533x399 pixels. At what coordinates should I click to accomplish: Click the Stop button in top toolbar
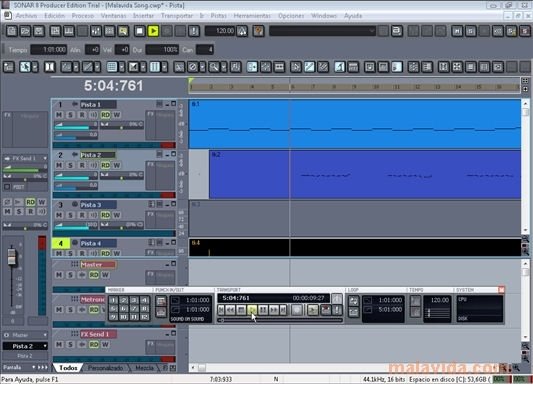pyautogui.click(x=139, y=31)
